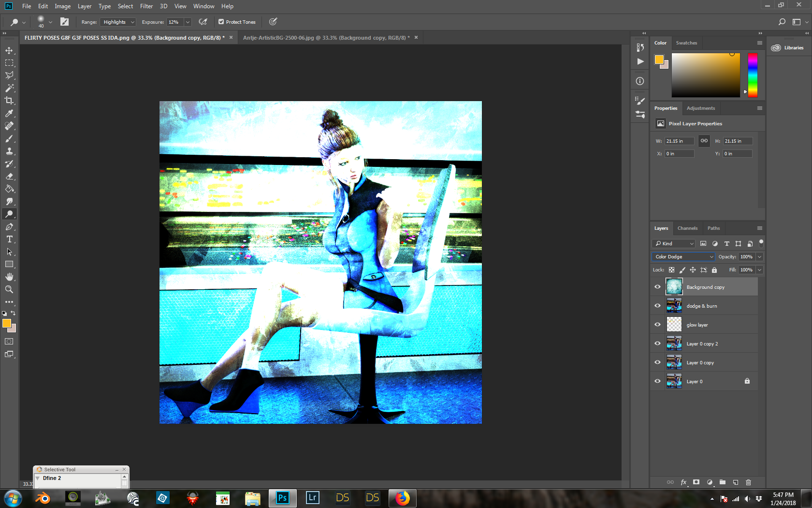
Task: Hide the Layer 0 copy layer
Action: tap(657, 362)
